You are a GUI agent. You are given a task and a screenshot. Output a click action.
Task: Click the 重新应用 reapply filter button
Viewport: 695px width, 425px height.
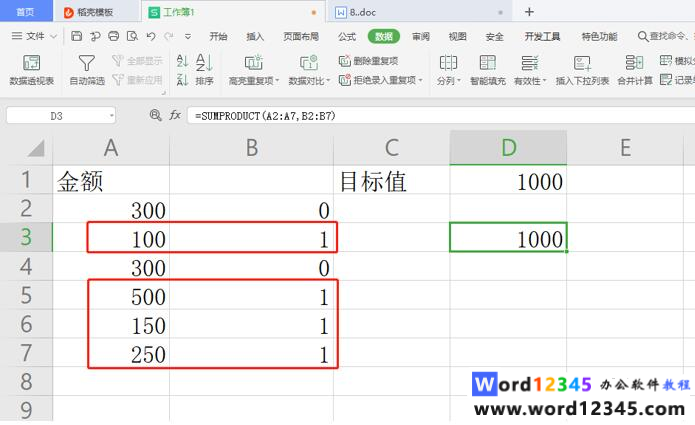[x=137, y=80]
